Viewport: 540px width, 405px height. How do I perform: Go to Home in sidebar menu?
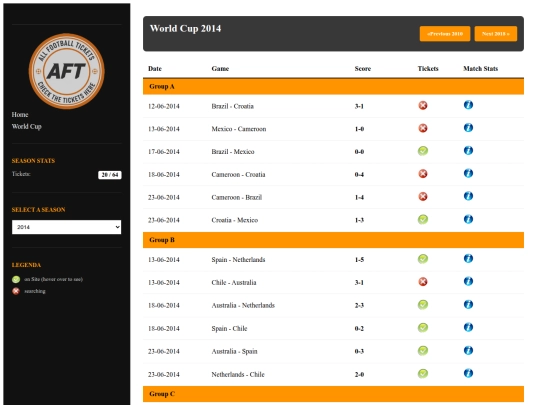click(20, 114)
